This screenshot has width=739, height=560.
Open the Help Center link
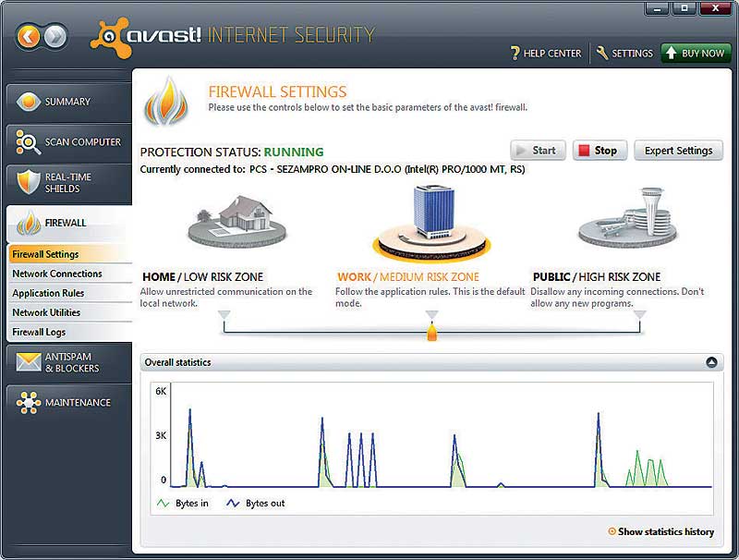click(546, 54)
